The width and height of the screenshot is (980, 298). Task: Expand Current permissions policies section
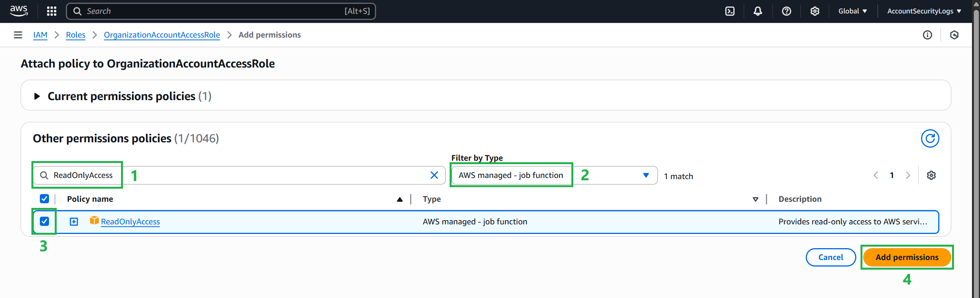pyautogui.click(x=37, y=96)
